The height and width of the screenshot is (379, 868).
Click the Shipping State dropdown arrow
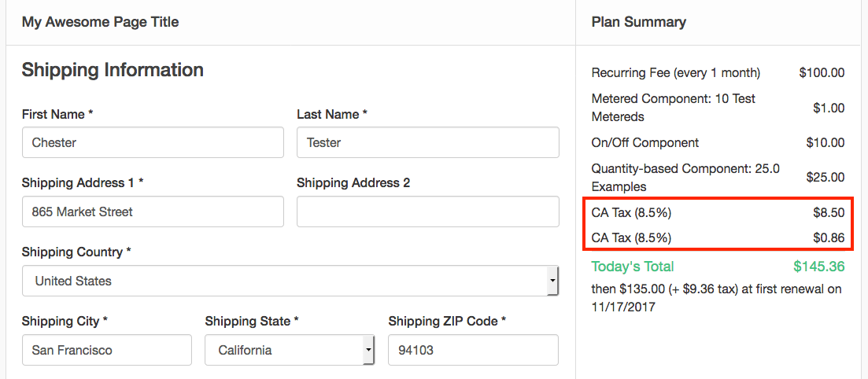click(368, 350)
